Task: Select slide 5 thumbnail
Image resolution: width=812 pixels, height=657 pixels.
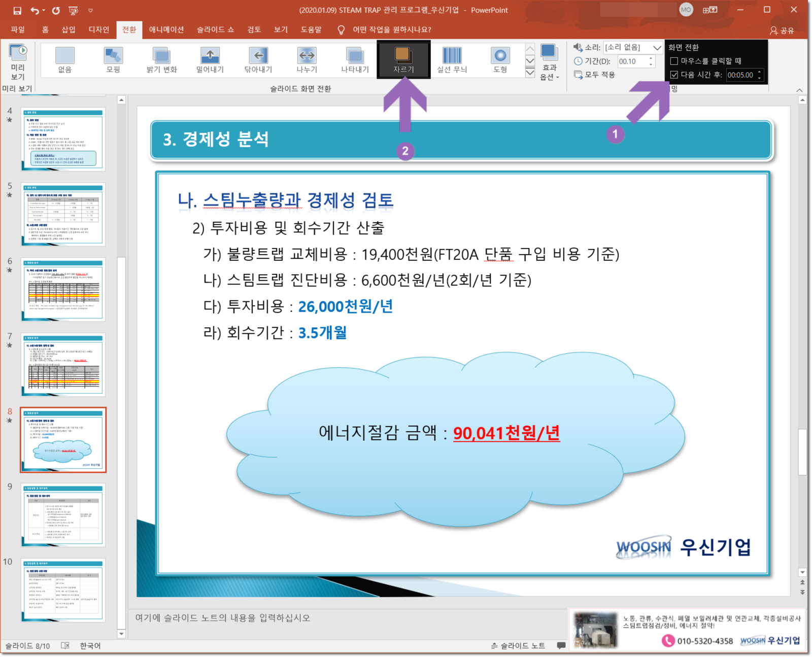Action: coord(63,214)
